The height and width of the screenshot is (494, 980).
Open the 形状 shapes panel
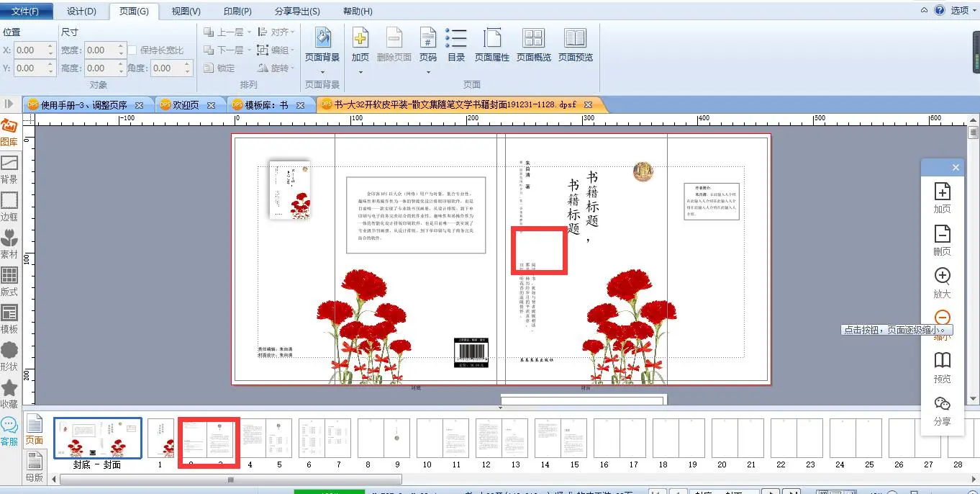[x=9, y=357]
